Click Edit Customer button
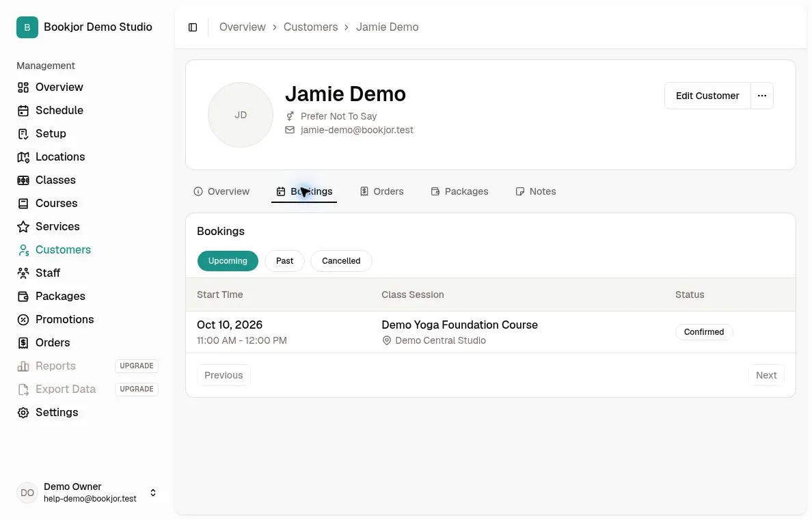The height and width of the screenshot is (520, 812). click(x=707, y=96)
